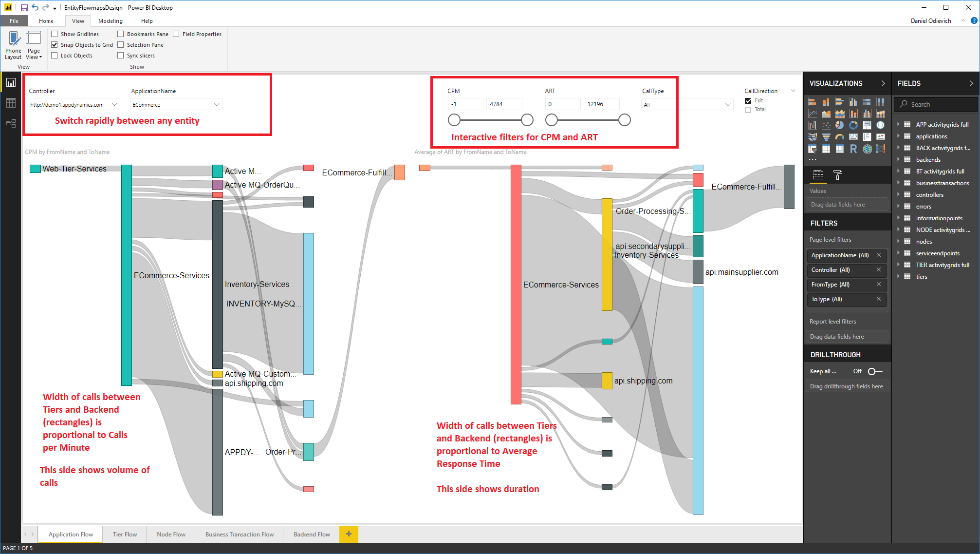Click the CPM slider left handle
This screenshot has width=980, height=554.
tap(454, 120)
